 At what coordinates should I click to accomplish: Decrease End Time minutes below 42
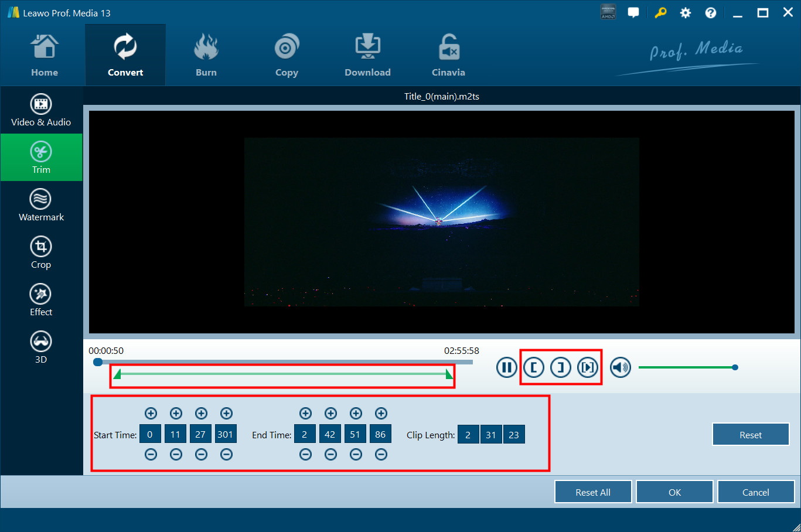click(330, 454)
